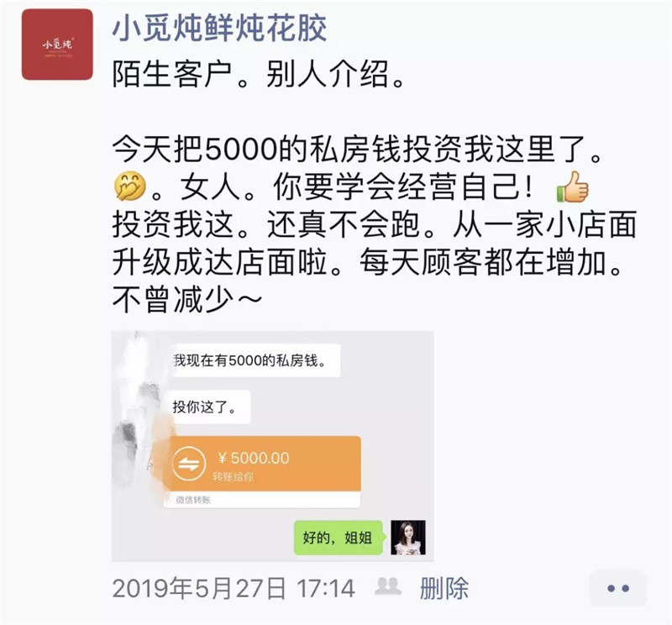Click the post text starting with 陌生客户
This screenshot has width=672, height=625.
[258, 74]
